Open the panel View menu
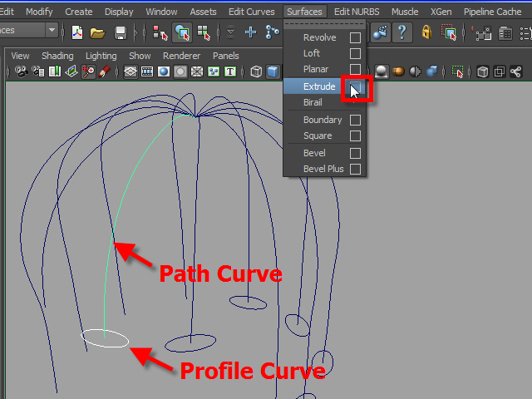 tap(20, 56)
